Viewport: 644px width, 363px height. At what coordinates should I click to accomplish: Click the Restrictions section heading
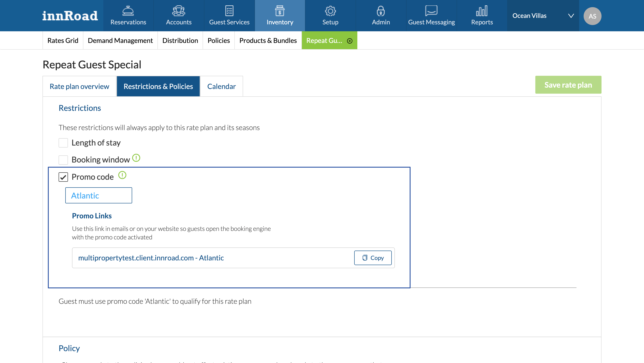80,108
